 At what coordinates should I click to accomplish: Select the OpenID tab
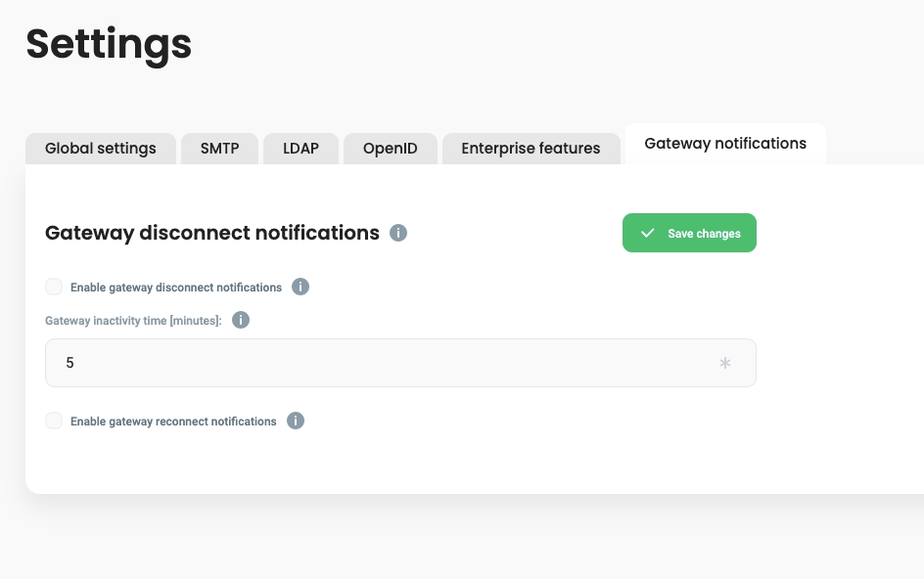coord(391,149)
